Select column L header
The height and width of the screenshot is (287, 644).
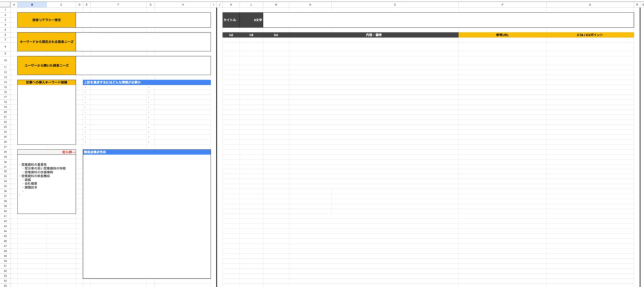pos(252,4)
